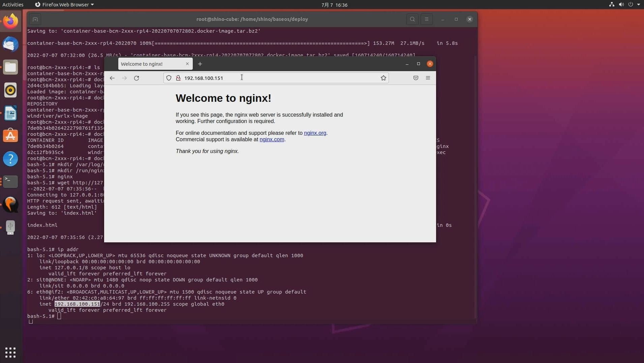
Task: Click highlighted 192.168.100.151 in terminal
Action: pyautogui.click(x=77, y=304)
